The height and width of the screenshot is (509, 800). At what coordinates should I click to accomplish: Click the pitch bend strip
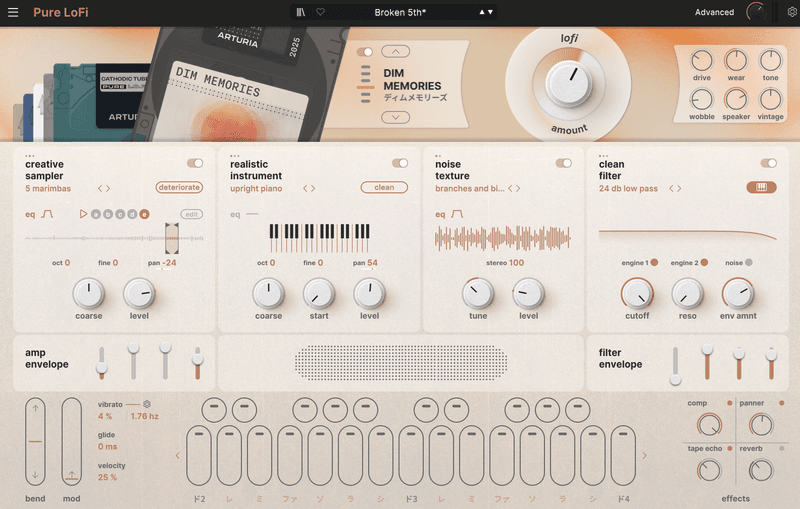[35, 442]
